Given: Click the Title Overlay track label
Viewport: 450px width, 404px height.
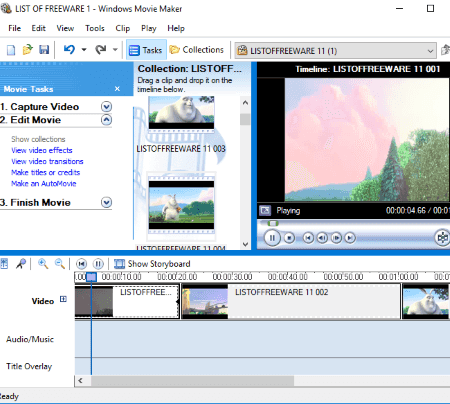Looking at the screenshot, I should point(29,366).
